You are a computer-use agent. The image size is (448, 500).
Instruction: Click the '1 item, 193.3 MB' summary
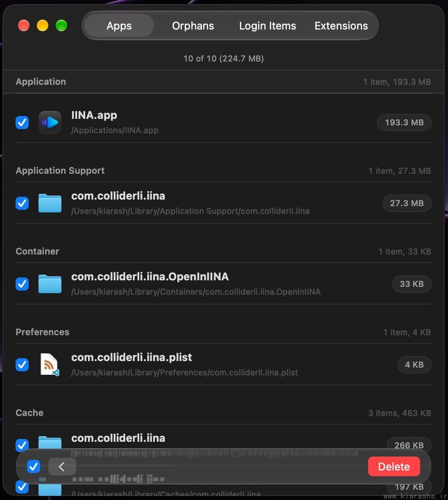pyautogui.click(x=397, y=82)
